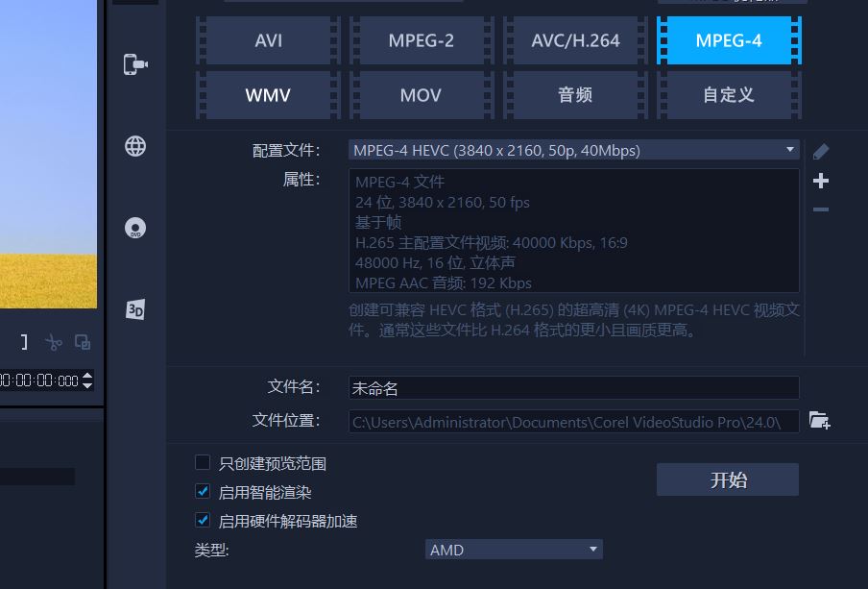Select the AVI format tab

click(268, 41)
